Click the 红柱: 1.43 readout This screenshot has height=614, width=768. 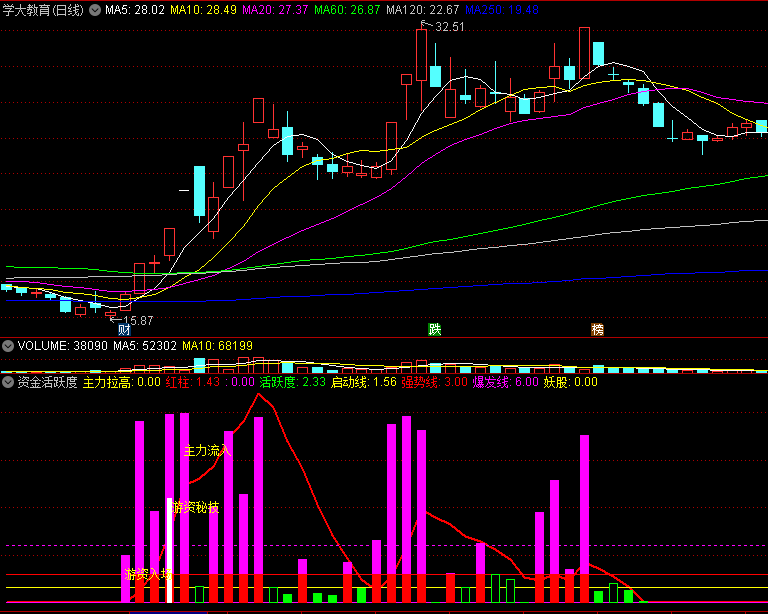pyautogui.click(x=193, y=382)
